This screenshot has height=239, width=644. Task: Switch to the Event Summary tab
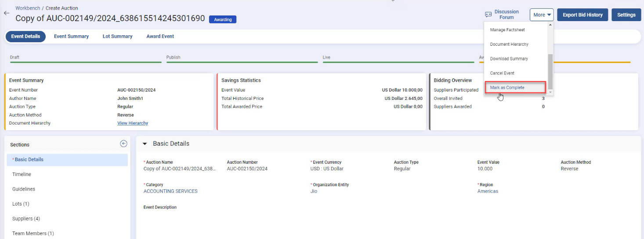pos(71,37)
